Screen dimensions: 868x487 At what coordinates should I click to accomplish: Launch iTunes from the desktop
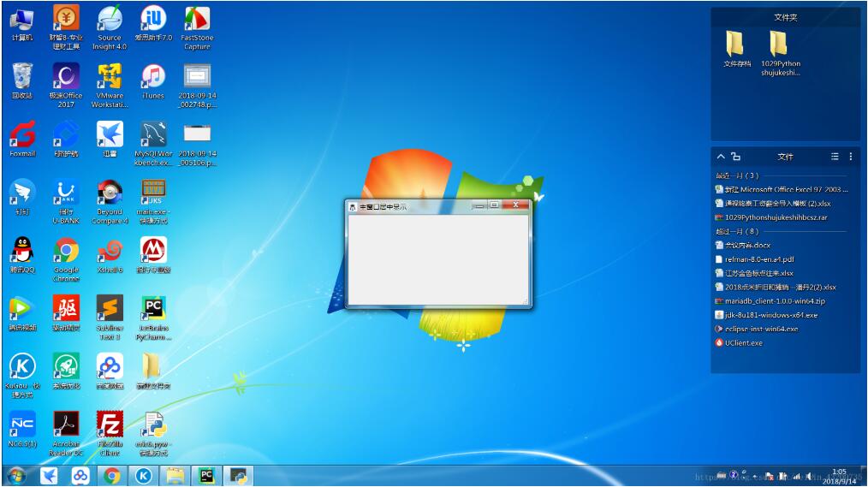(153, 80)
